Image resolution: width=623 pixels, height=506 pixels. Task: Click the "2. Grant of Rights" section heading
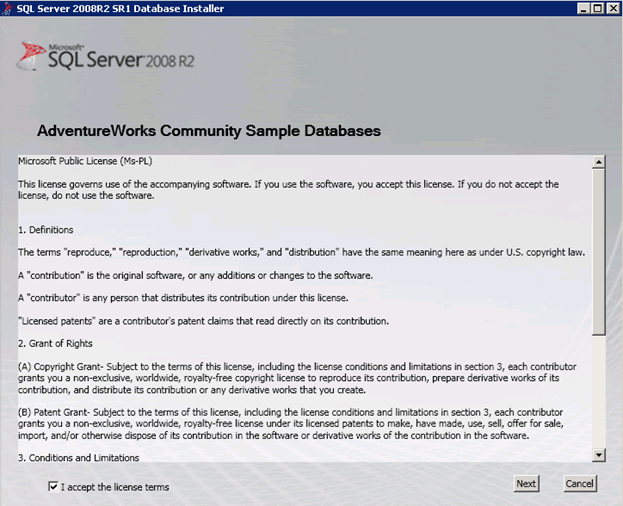point(57,343)
